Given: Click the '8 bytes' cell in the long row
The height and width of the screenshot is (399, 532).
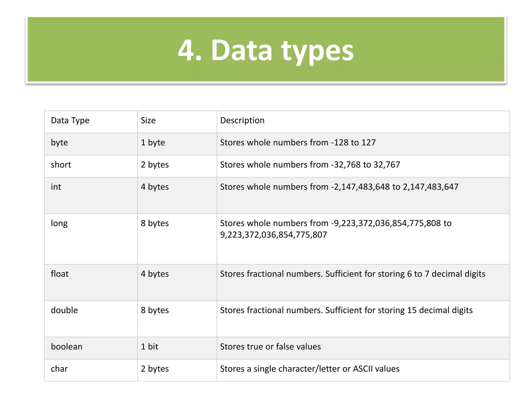Looking at the screenshot, I should 177,239.
